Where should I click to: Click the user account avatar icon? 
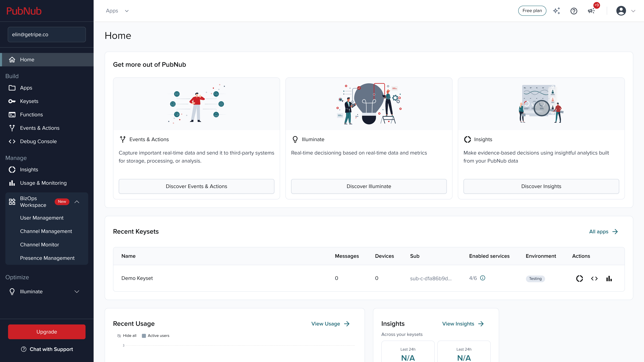click(x=621, y=11)
